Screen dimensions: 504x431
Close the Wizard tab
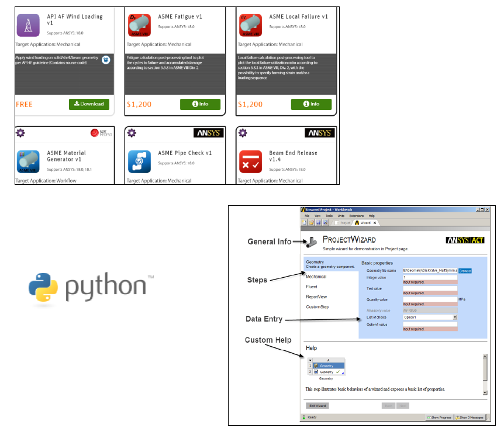point(375,223)
